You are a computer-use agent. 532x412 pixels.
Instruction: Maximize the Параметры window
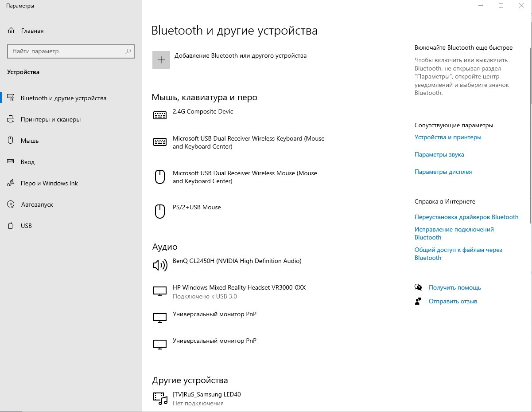tap(501, 6)
